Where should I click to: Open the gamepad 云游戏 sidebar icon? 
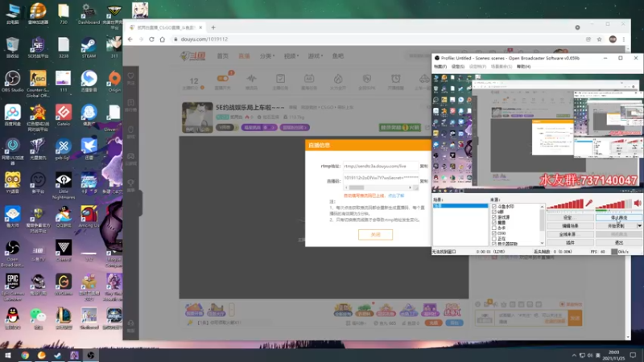point(130,156)
